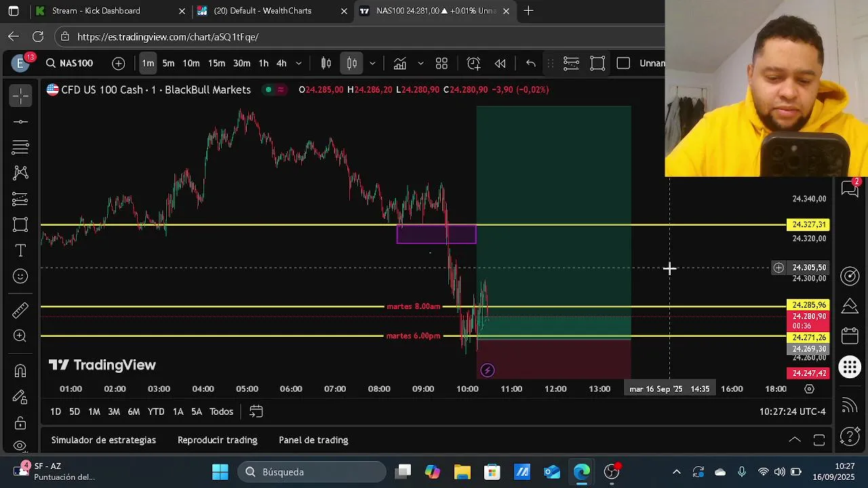Open the Simulador de estrategias tab
This screenshot has height=488, width=868.
pos(104,440)
